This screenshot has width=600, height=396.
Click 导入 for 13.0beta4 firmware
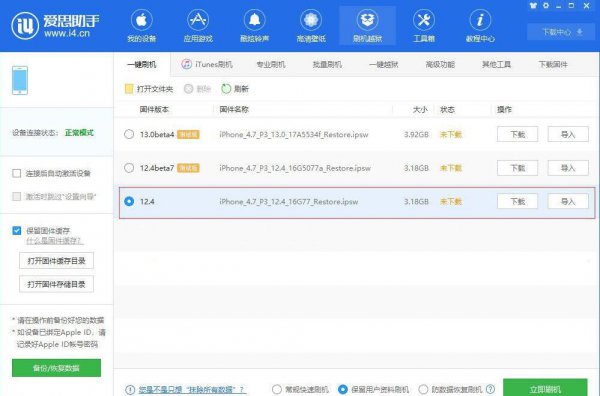tap(568, 134)
